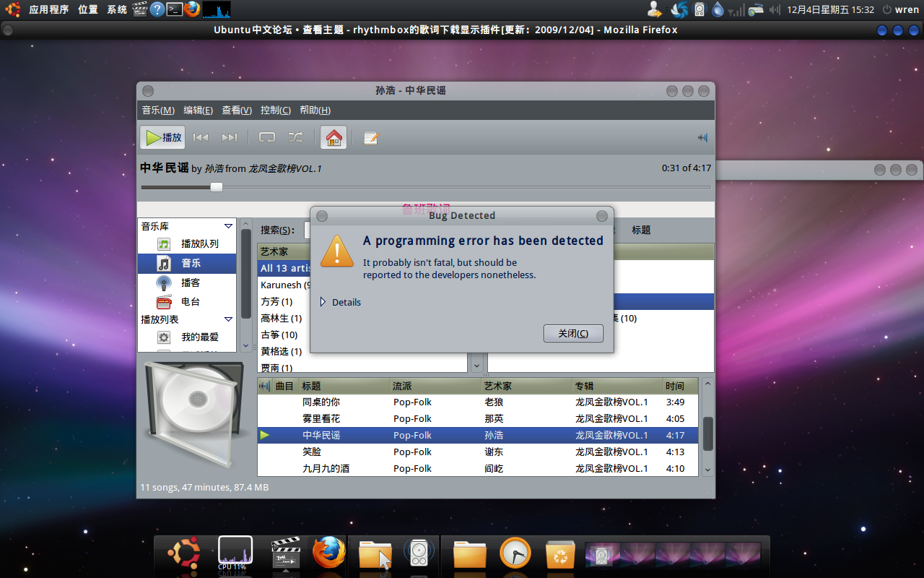The image size is (924, 578).
Task: Click the network signal tray icon
Action: coord(736,10)
